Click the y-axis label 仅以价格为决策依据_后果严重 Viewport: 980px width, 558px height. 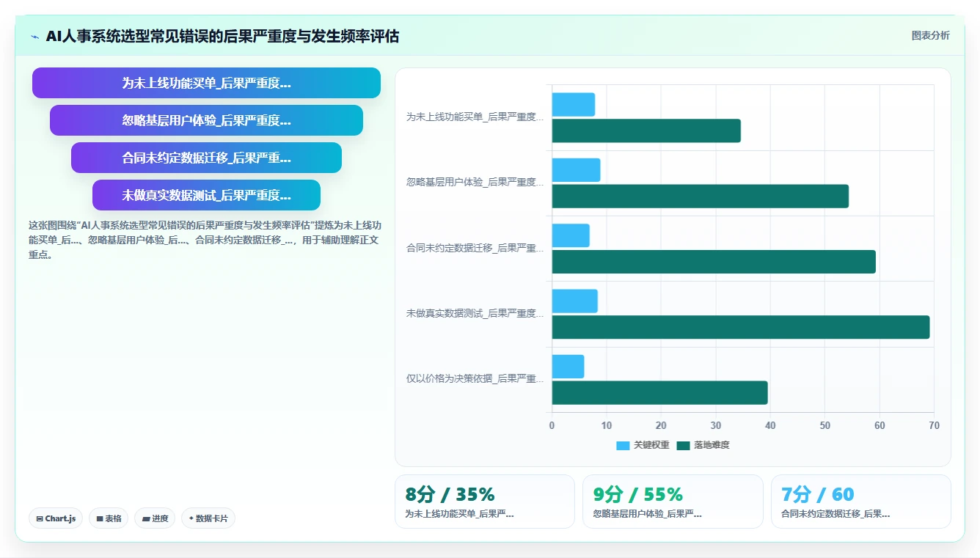tap(475, 379)
